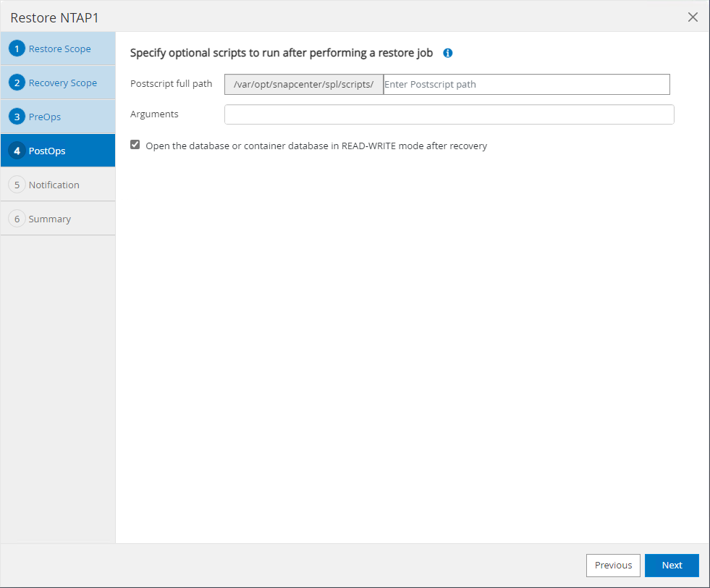Go back with the Previous button

click(x=612, y=566)
